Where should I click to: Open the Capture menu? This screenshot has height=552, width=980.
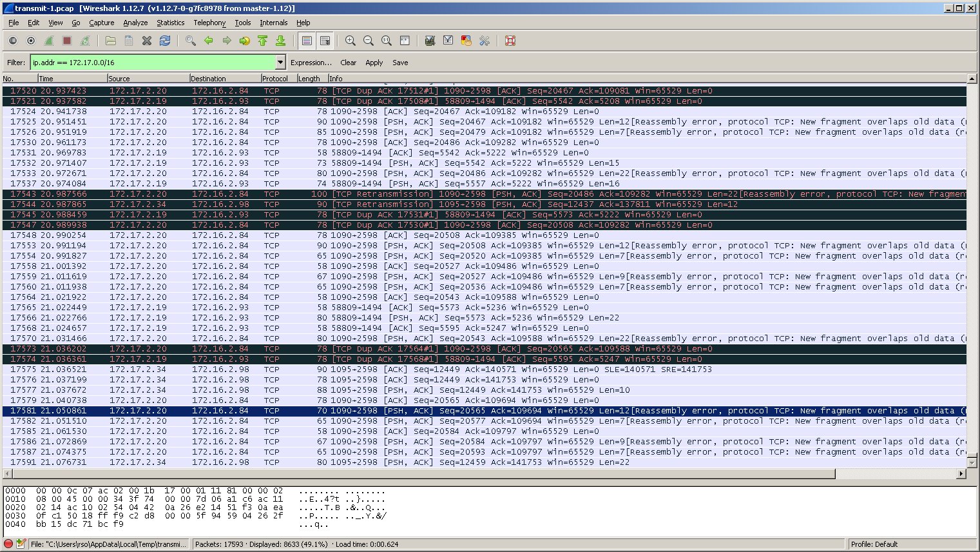101,23
